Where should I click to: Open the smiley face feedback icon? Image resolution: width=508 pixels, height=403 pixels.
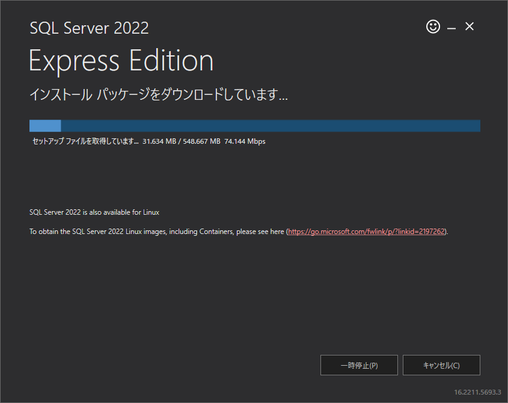point(433,27)
